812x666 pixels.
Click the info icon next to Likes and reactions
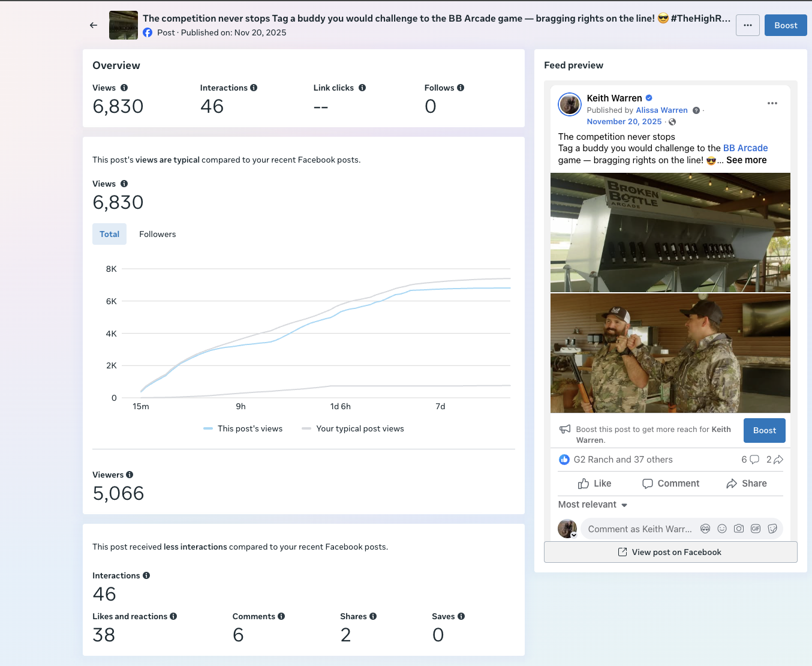[173, 616]
